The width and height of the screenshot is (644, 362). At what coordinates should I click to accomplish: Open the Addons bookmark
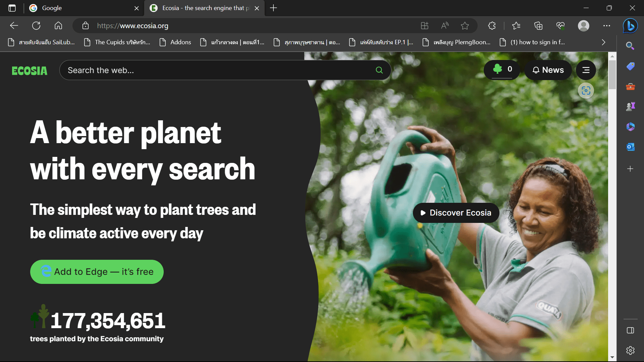coord(175,42)
